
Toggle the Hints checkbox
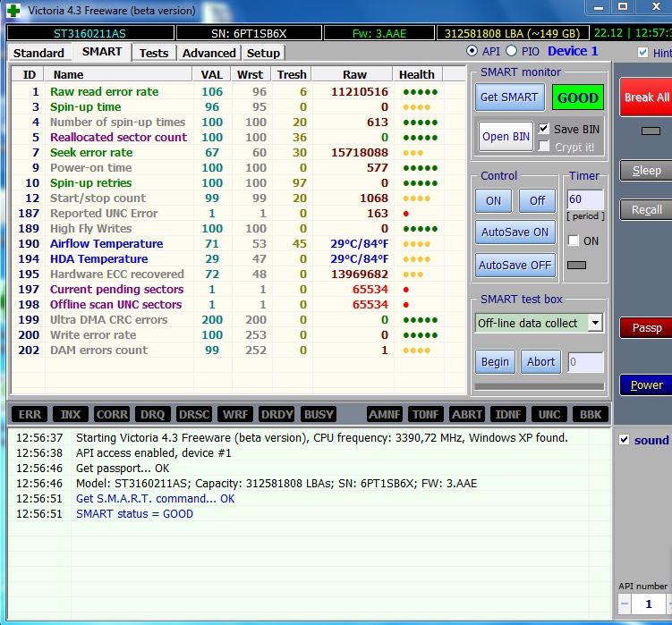[642, 52]
